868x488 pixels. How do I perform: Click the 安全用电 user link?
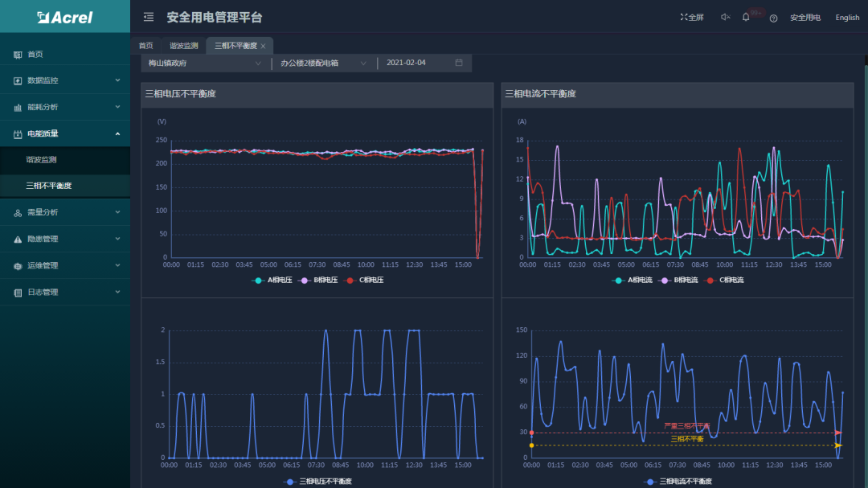click(x=805, y=18)
